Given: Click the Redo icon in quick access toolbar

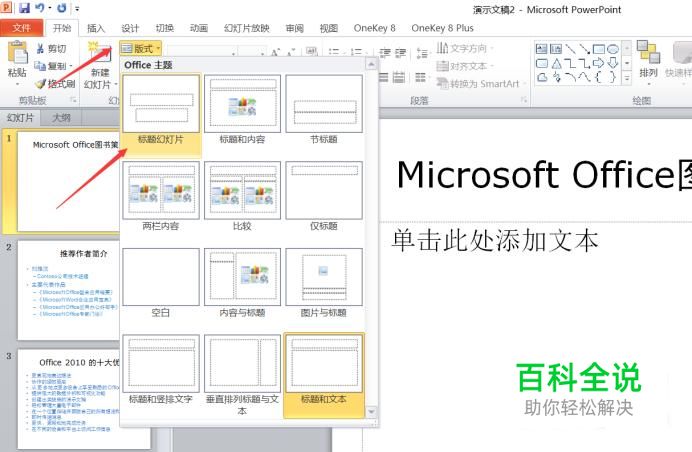Looking at the screenshot, I should tap(62, 8).
